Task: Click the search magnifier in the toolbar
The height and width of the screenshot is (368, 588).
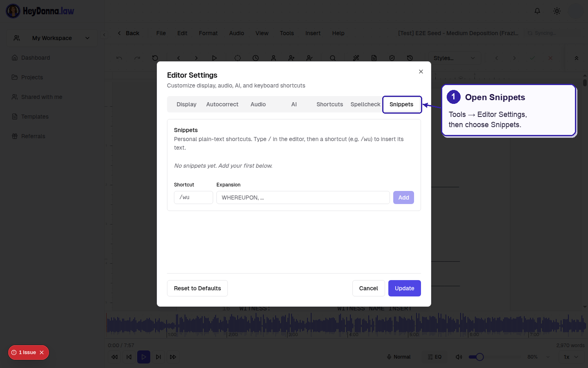Action: coord(333,58)
